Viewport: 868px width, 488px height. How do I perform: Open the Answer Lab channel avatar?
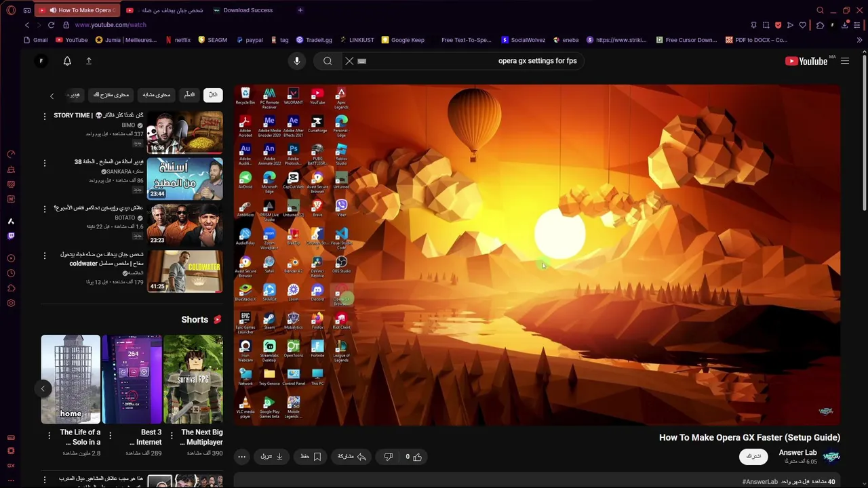click(831, 457)
